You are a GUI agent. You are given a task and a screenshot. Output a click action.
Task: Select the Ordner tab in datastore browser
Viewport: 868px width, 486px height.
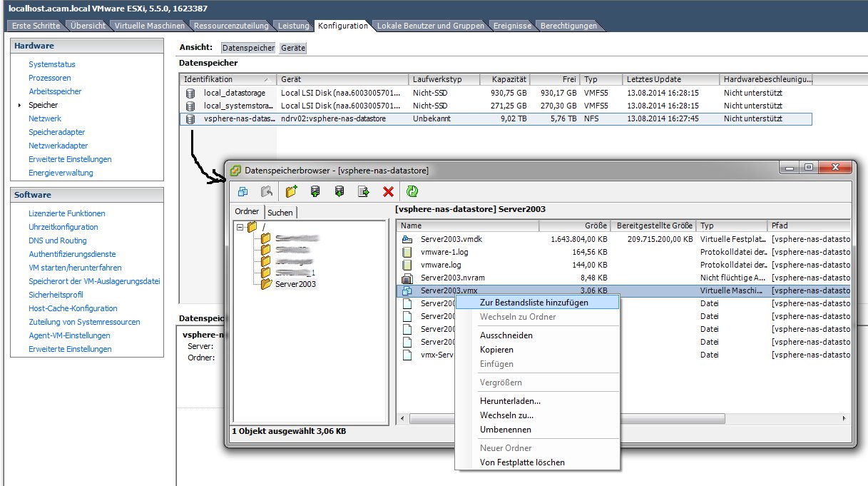coord(247,212)
